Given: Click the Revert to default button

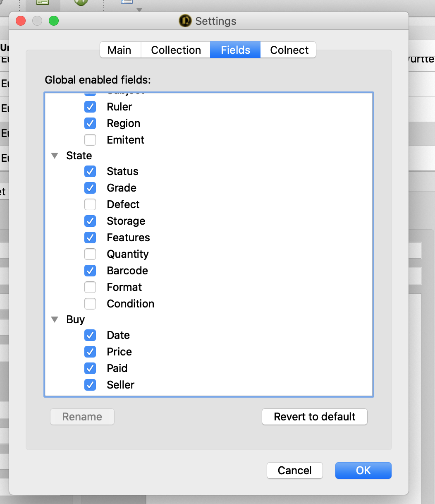Looking at the screenshot, I should pyautogui.click(x=314, y=417).
